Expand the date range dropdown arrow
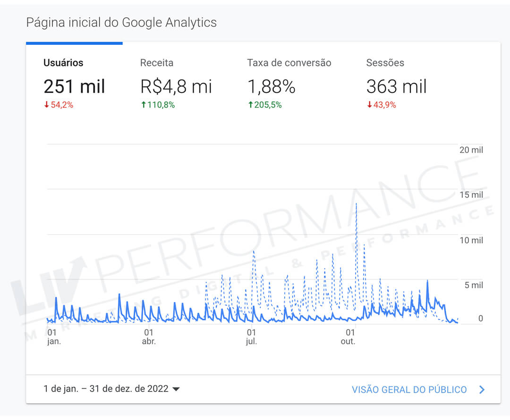 point(176,389)
